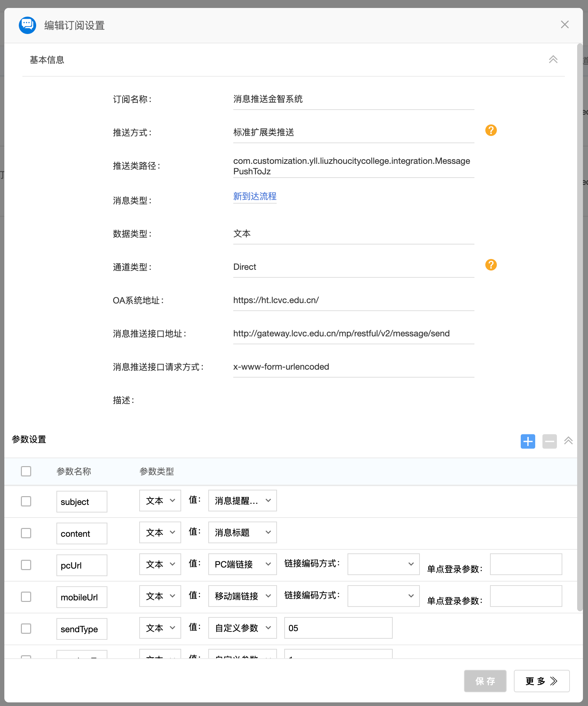The image size is (588, 706).
Task: Edit the sendType custom value 05
Action: pos(338,628)
